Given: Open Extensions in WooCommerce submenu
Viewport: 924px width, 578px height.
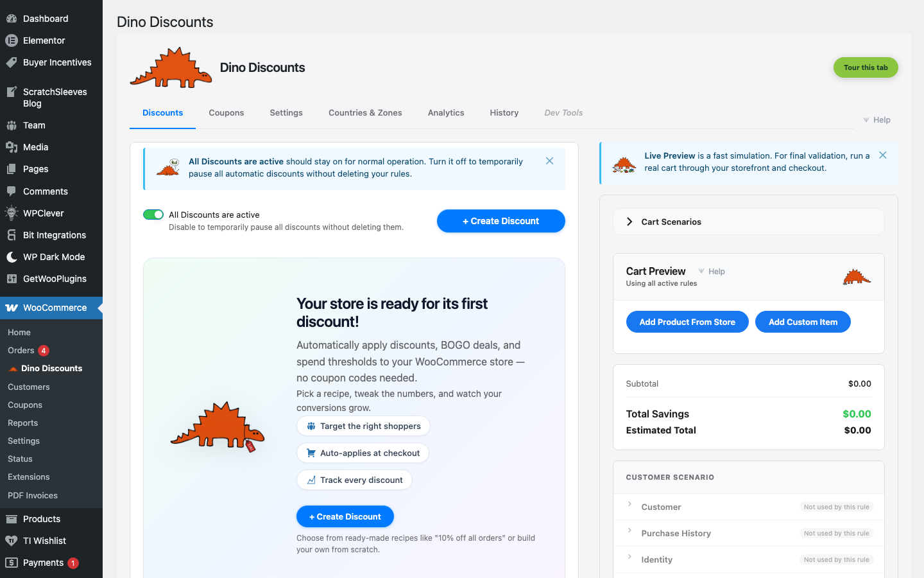Looking at the screenshot, I should [29, 477].
